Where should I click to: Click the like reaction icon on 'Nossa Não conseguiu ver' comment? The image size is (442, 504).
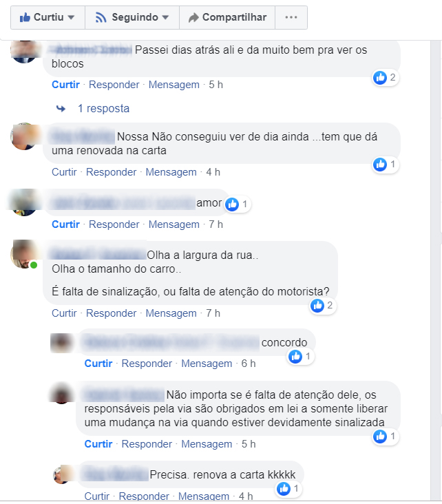[380, 165]
